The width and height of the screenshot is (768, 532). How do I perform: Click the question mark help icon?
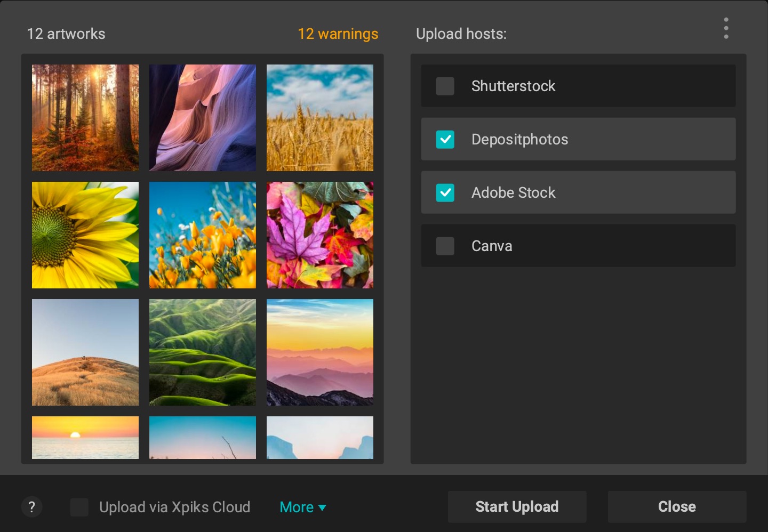pyautogui.click(x=32, y=507)
